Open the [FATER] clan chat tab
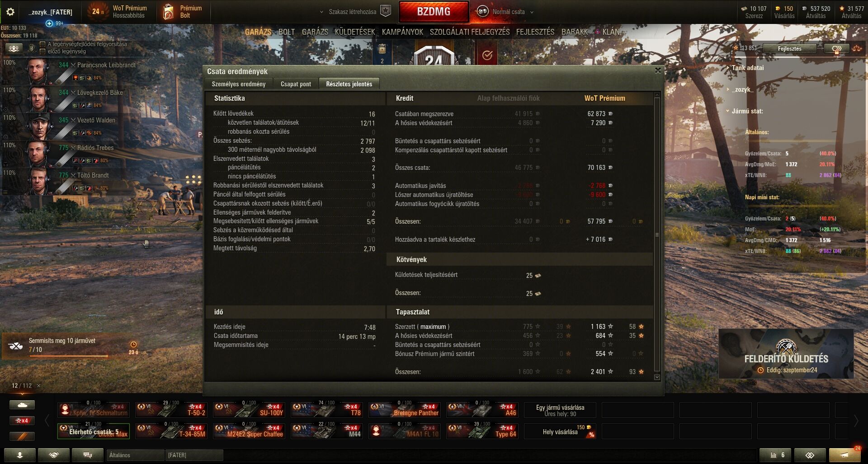This screenshot has width=868, height=464. click(194, 455)
